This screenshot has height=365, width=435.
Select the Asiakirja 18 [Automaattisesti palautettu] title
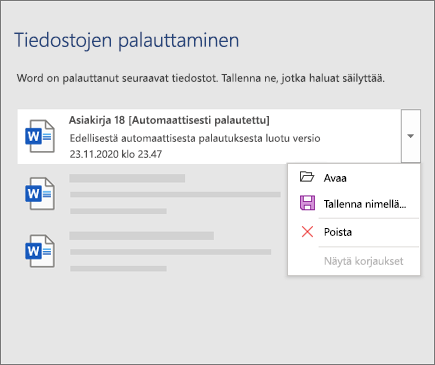pyautogui.click(x=169, y=120)
